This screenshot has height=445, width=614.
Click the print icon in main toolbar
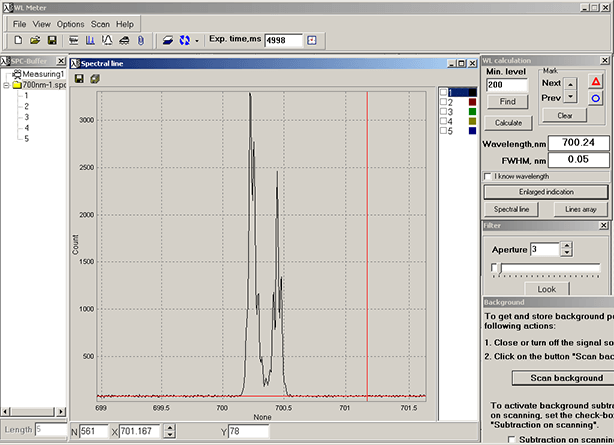[123, 40]
